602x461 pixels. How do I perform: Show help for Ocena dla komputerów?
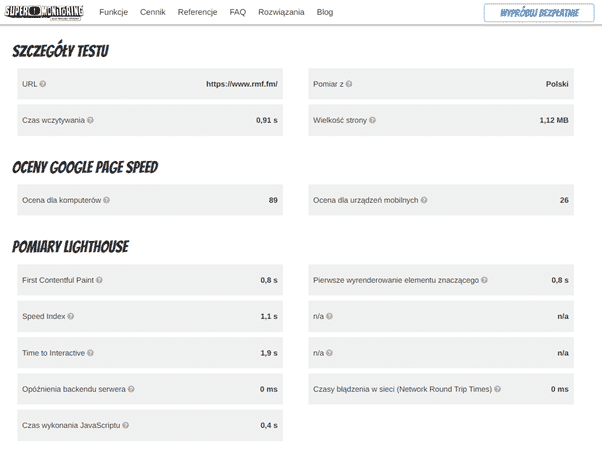(x=106, y=200)
